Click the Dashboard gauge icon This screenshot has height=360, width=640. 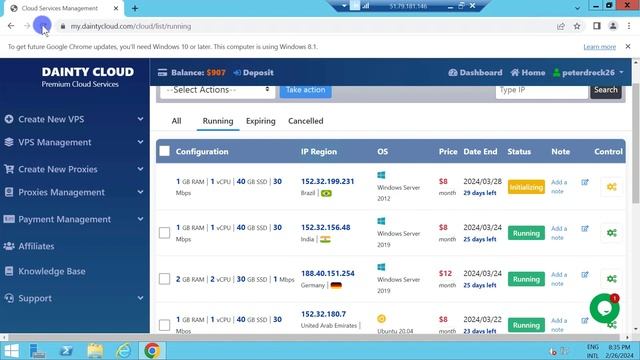(453, 73)
